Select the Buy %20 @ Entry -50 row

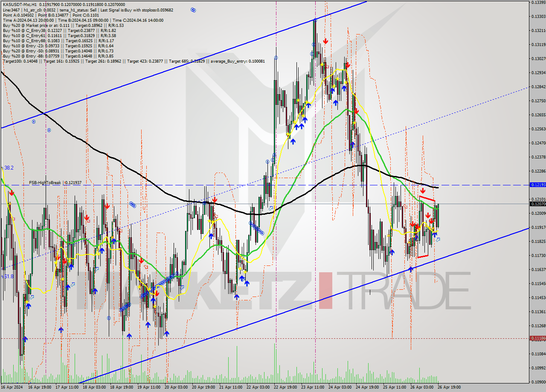58,51
